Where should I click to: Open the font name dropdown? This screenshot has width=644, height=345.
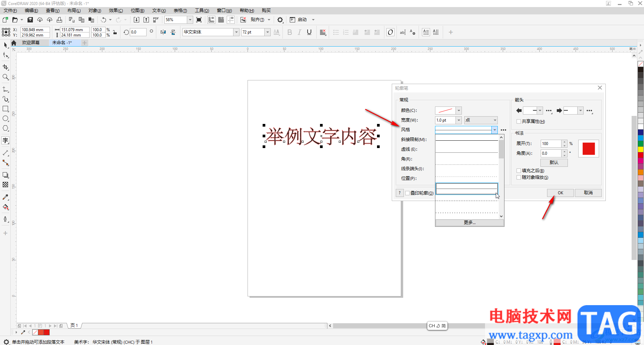click(x=236, y=32)
